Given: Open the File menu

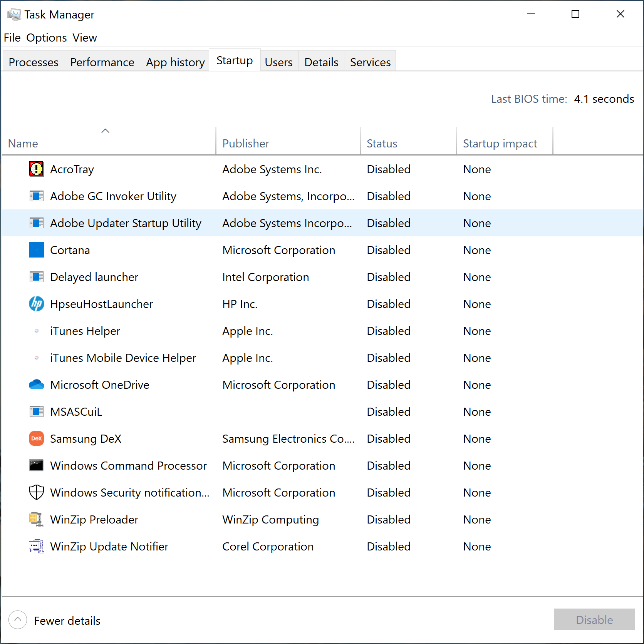Looking at the screenshot, I should click(12, 38).
